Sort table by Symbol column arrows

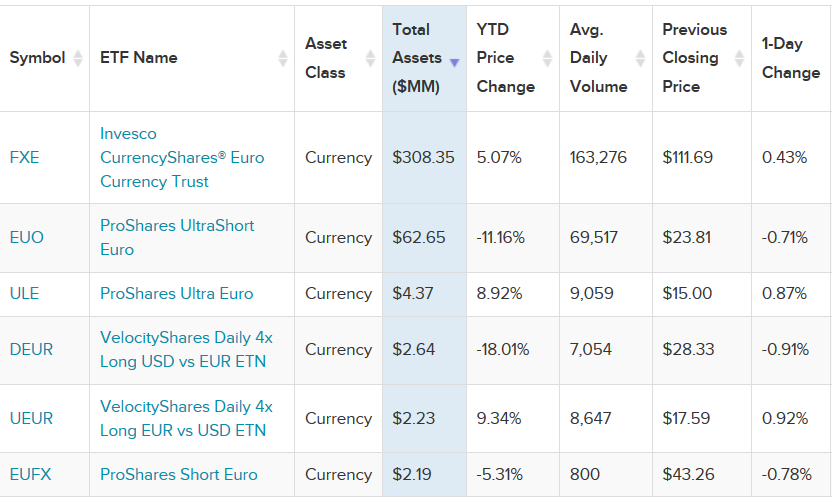point(77,58)
